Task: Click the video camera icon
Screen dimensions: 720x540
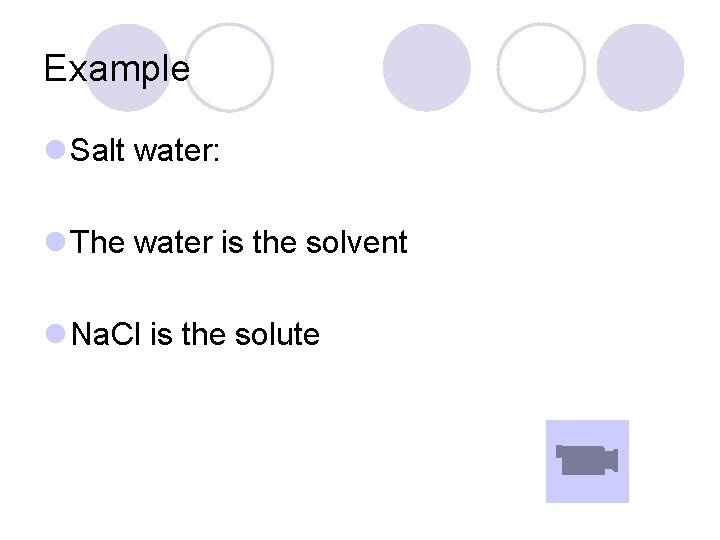Action: click(x=587, y=460)
